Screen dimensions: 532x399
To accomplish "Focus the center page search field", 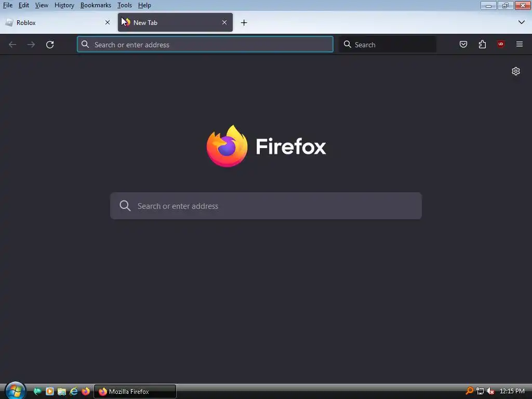I will pyautogui.click(x=266, y=206).
